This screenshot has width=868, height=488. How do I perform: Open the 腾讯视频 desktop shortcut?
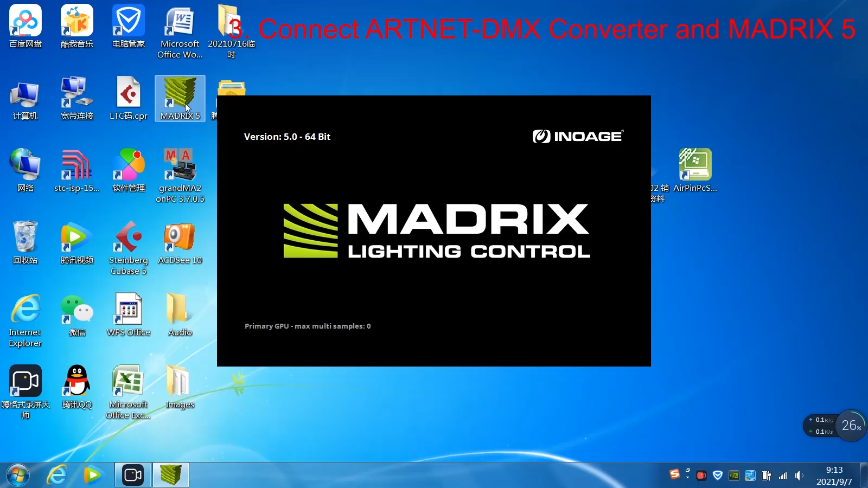(77, 243)
